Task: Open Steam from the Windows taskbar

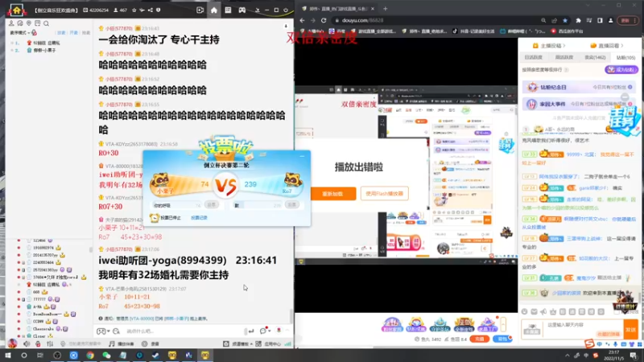Action: [x=155, y=355]
